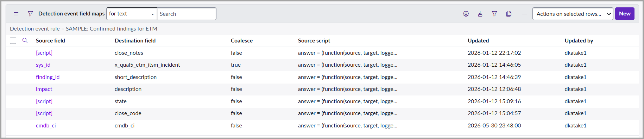This screenshot has width=644, height=139.
Task: Open the finding_id source field link
Action: [x=48, y=77]
